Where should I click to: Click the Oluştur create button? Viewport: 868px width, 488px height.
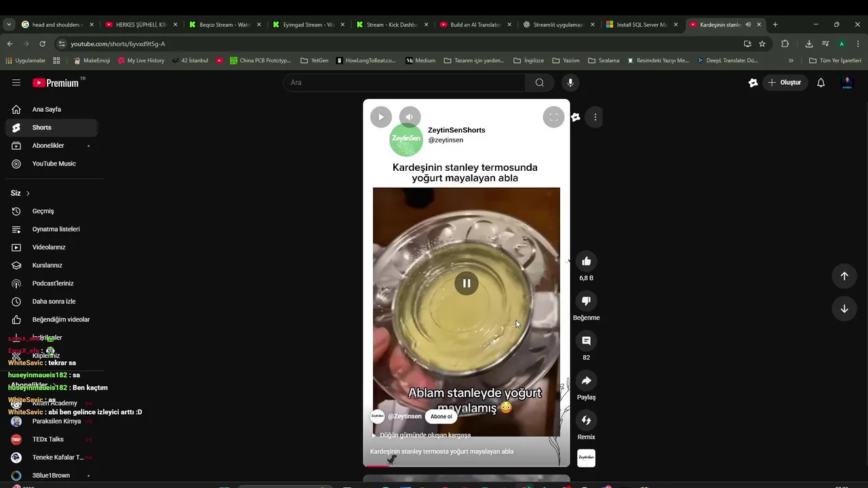[785, 83]
